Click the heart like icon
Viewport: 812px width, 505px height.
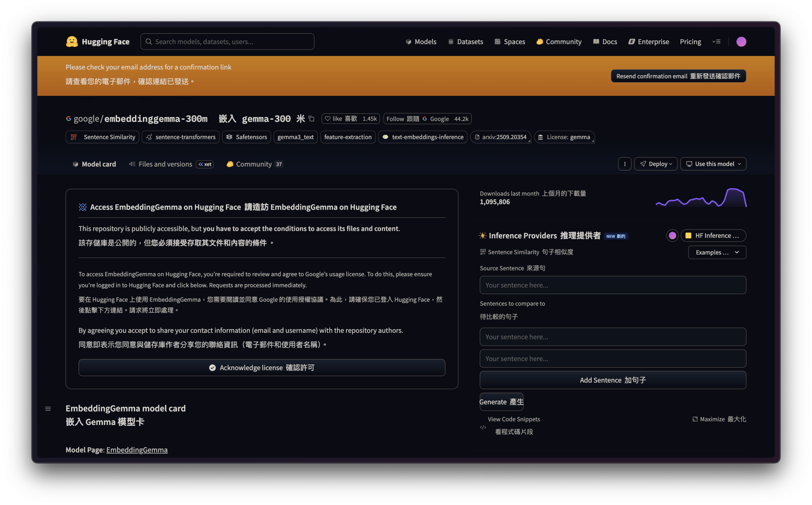pyautogui.click(x=328, y=119)
